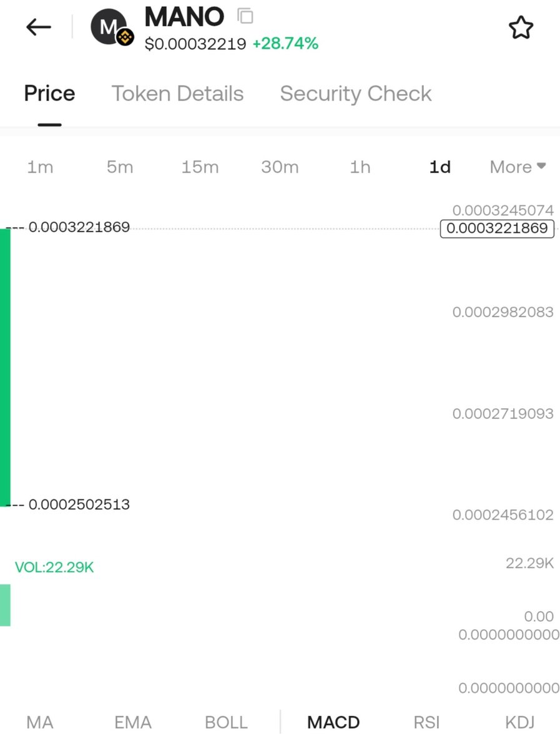Select the 30m chart interval
560x749 pixels.
tap(280, 167)
